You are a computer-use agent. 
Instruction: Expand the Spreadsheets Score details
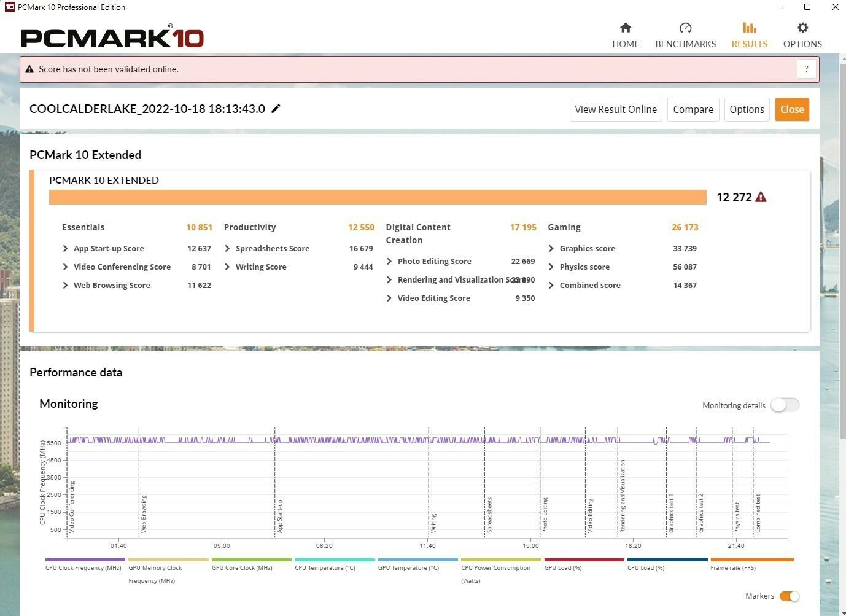pos(228,249)
